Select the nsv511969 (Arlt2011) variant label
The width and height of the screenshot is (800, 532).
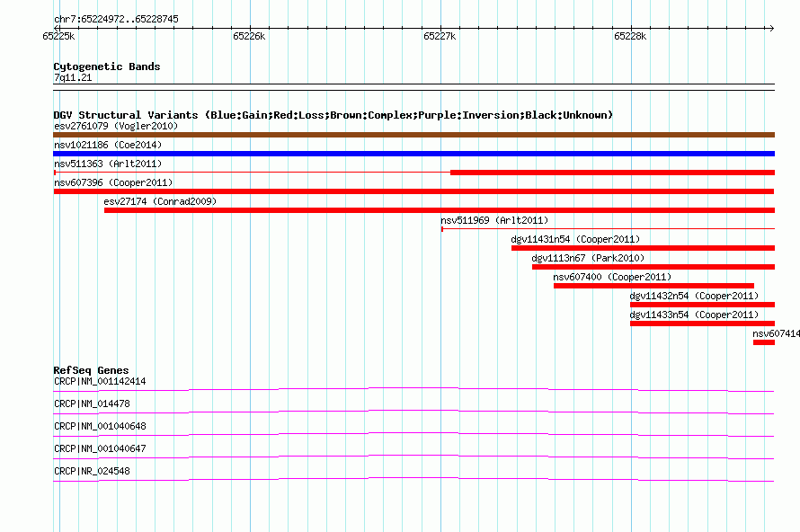click(493, 220)
